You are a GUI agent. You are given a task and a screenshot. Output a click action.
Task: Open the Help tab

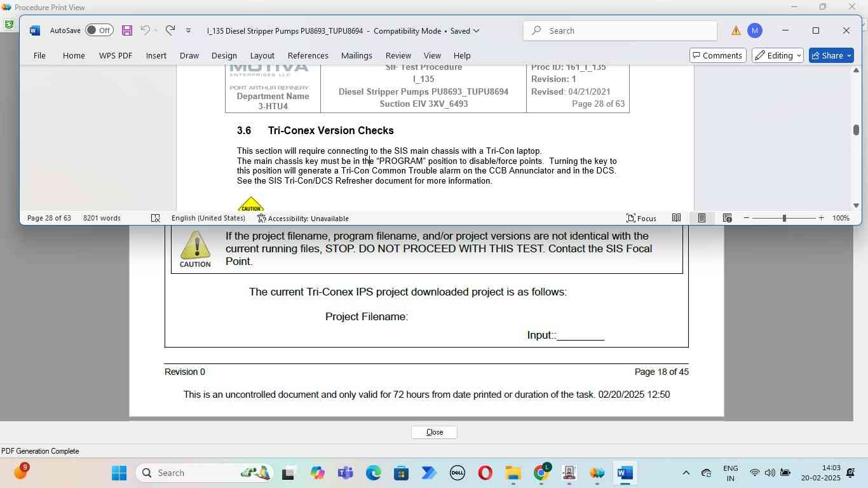(x=462, y=55)
